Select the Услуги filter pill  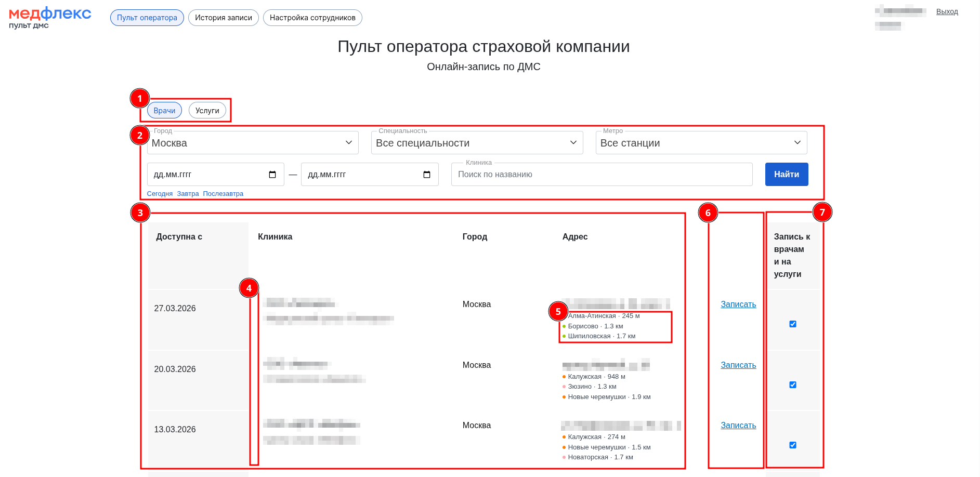tap(207, 111)
